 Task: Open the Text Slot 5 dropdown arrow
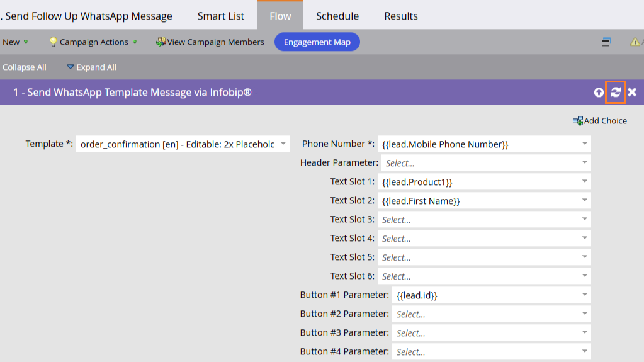584,257
